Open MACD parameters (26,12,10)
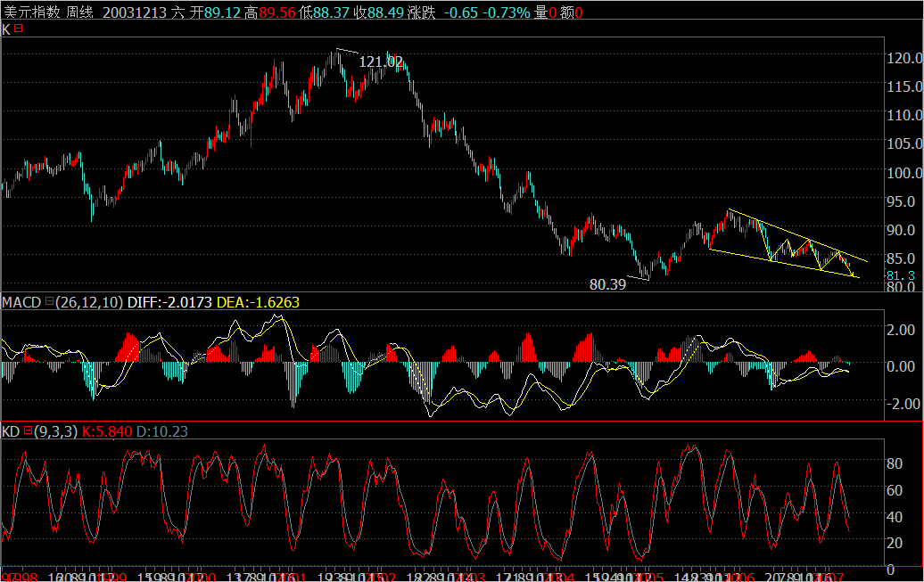Viewport: 924px width, 582px height. [89, 302]
